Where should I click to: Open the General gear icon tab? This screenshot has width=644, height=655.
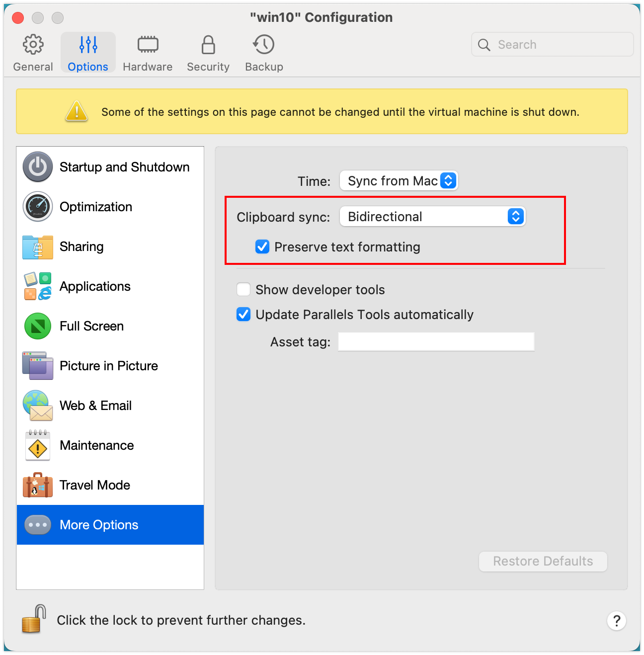[33, 45]
